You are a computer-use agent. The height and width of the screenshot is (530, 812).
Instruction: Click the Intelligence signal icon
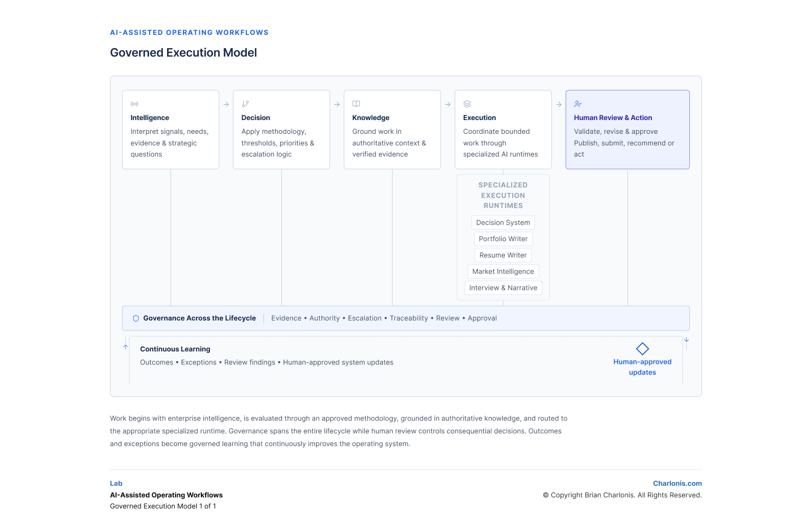134,104
